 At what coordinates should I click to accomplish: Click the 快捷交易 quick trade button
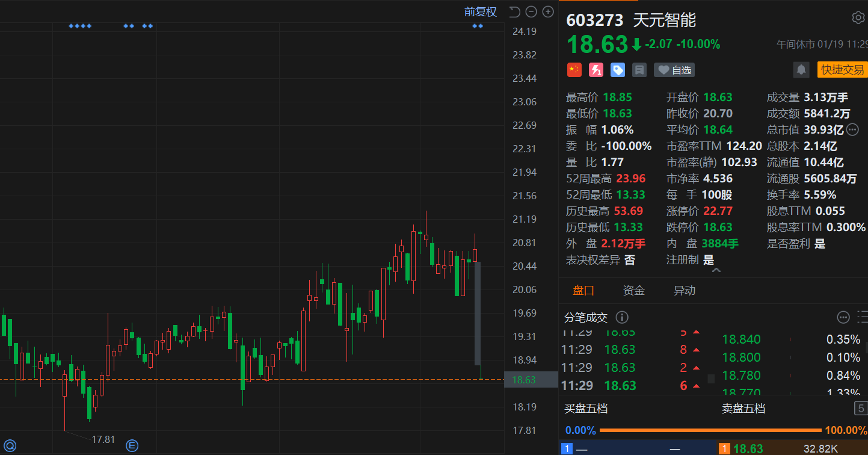pyautogui.click(x=842, y=70)
